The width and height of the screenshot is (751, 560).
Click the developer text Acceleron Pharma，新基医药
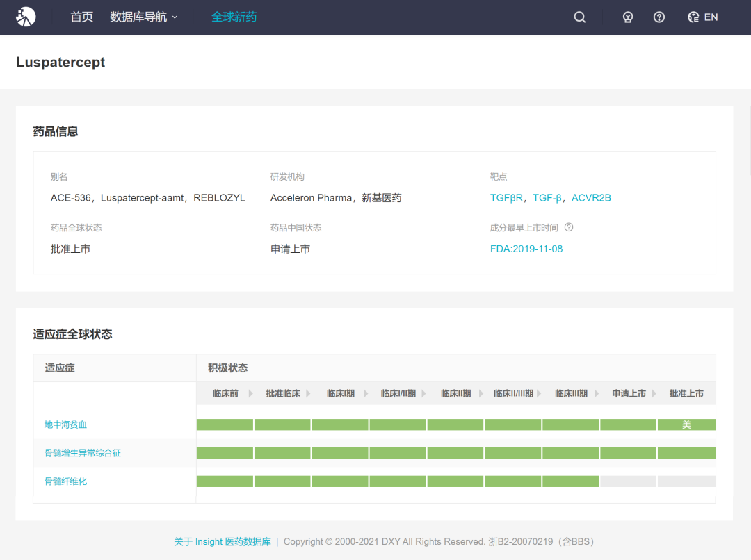click(336, 198)
